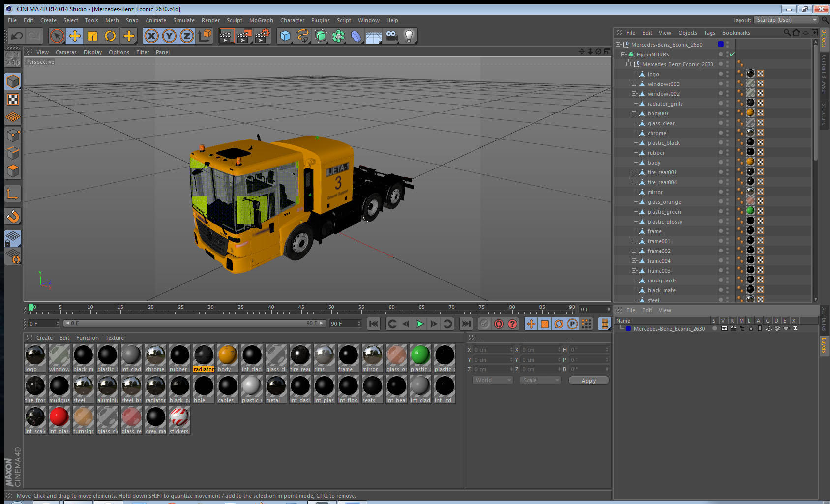Go to start of animation

tap(374, 324)
